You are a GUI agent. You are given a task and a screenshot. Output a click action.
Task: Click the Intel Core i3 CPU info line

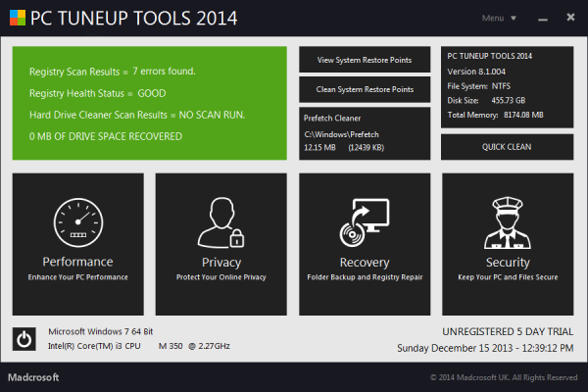click(139, 346)
